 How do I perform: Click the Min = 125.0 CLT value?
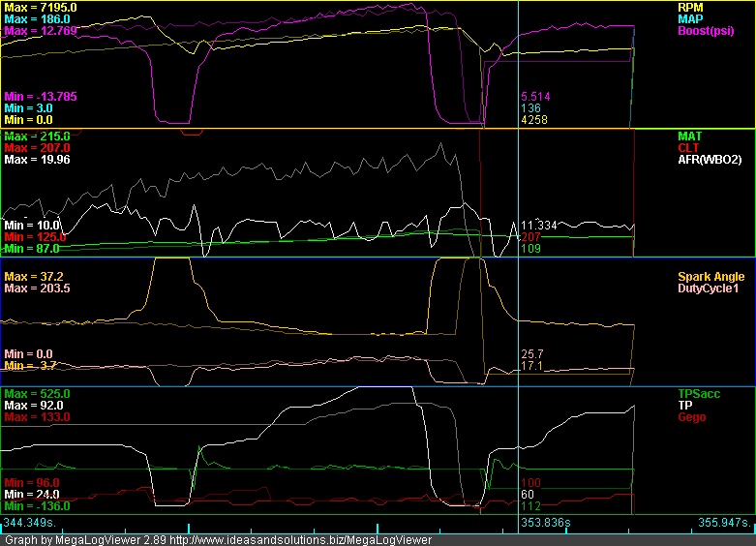click(35, 237)
